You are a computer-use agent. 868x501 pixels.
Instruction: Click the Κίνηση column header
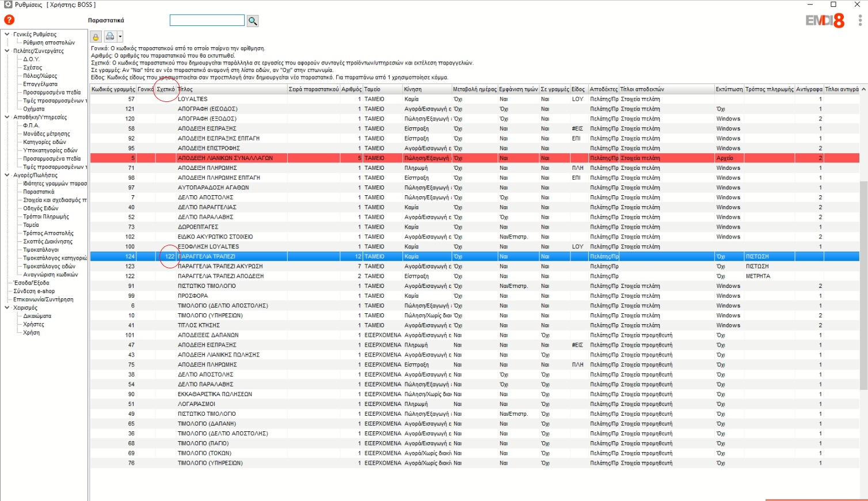click(427, 89)
